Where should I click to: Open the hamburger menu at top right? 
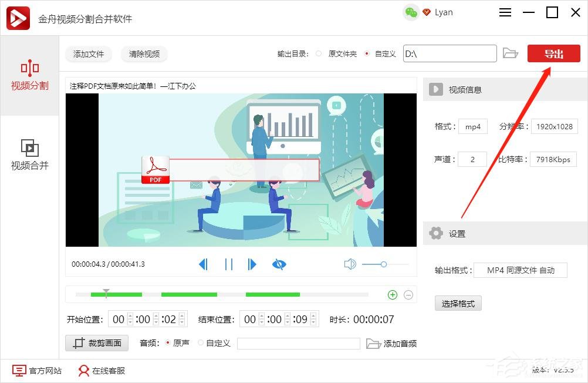(x=505, y=12)
